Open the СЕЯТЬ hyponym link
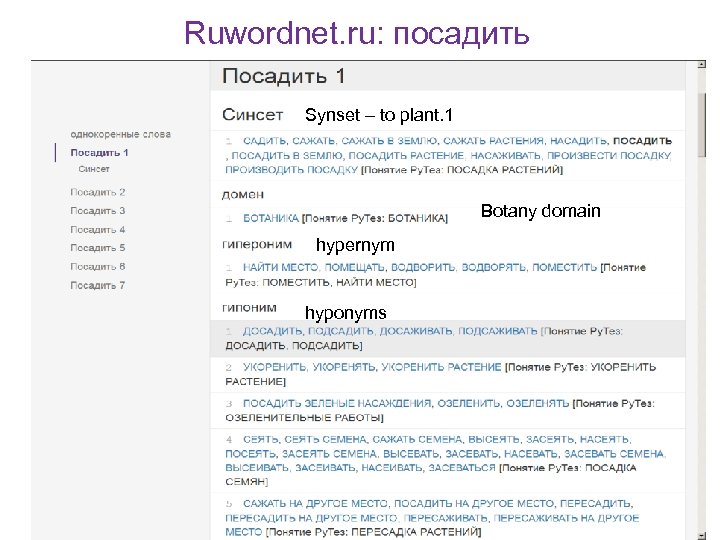720x540 pixels. coord(260,439)
